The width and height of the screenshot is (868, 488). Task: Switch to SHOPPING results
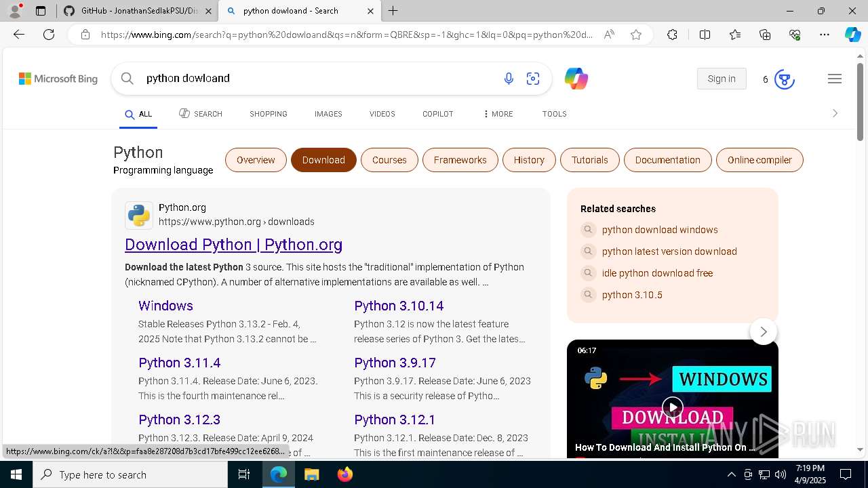tap(269, 114)
